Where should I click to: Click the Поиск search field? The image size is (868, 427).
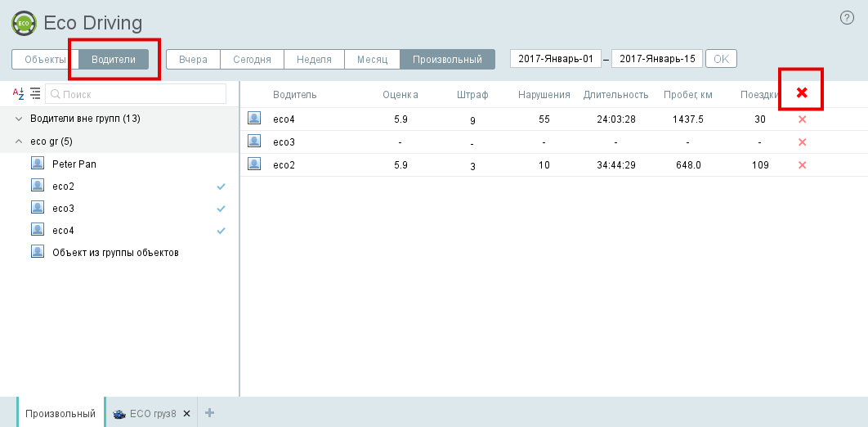coord(136,94)
